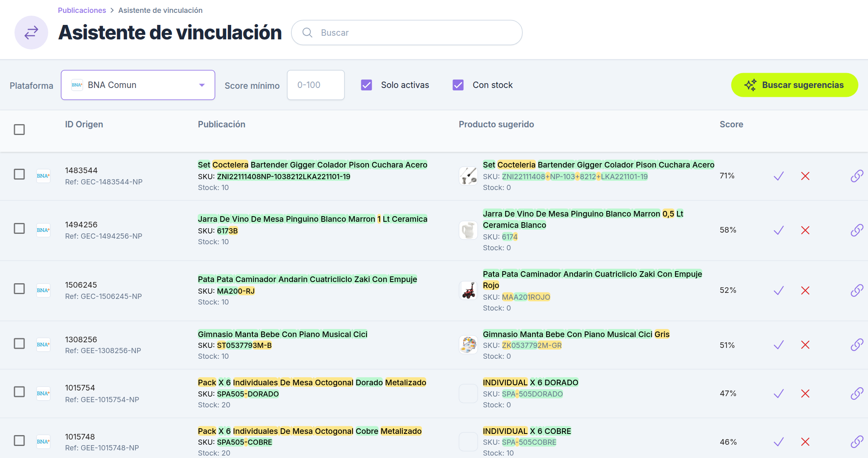Check the row for ID 1506245
Screen dimensions: 868x458
(x=19, y=288)
